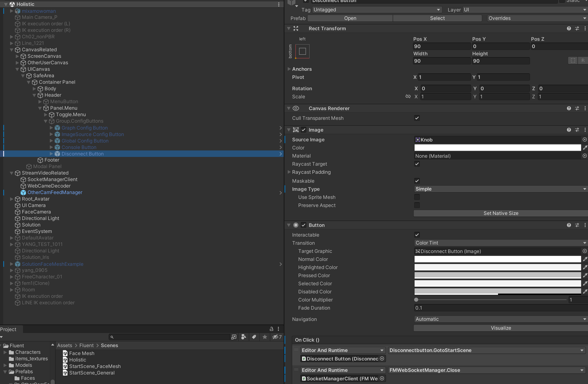Click the prefab Open button
This screenshot has height=384, width=588.
click(x=350, y=18)
